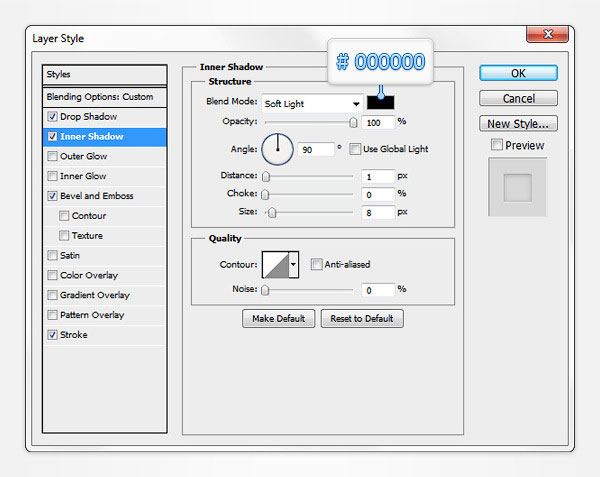Click the Size slider handle
The width and height of the screenshot is (600, 477).
pos(272,213)
